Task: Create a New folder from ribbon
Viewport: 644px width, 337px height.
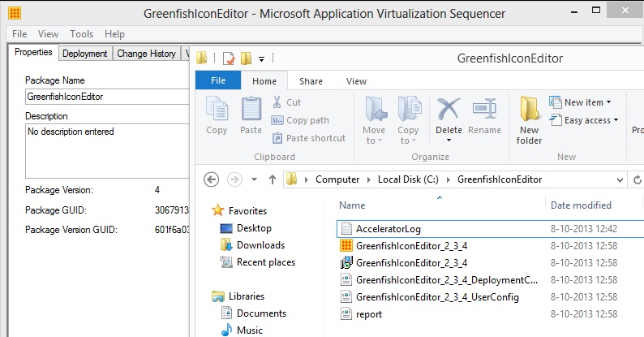Action: 529,119
